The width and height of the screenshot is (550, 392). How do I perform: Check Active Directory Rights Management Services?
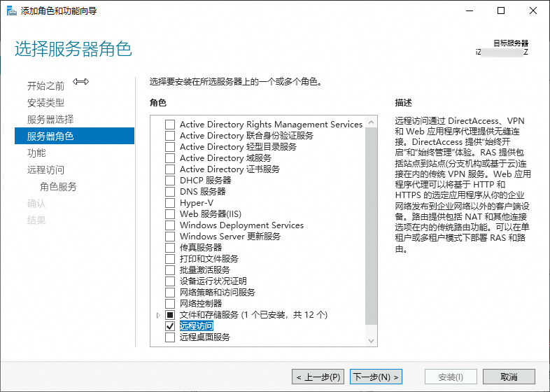coord(170,124)
